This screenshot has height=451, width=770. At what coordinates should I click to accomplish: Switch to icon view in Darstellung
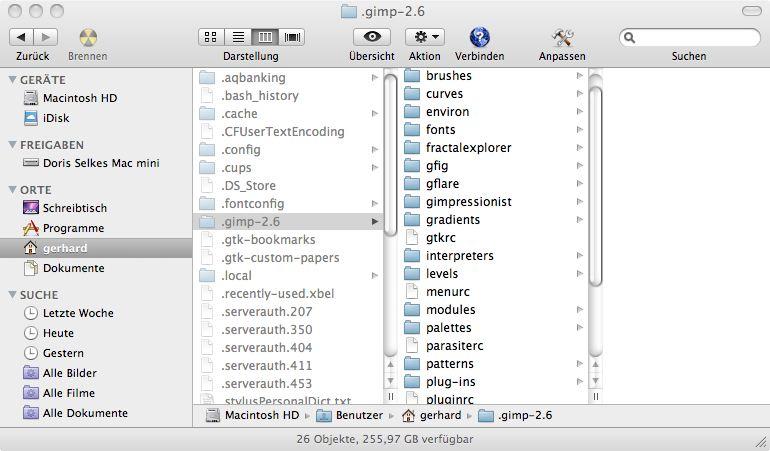[x=211, y=37]
